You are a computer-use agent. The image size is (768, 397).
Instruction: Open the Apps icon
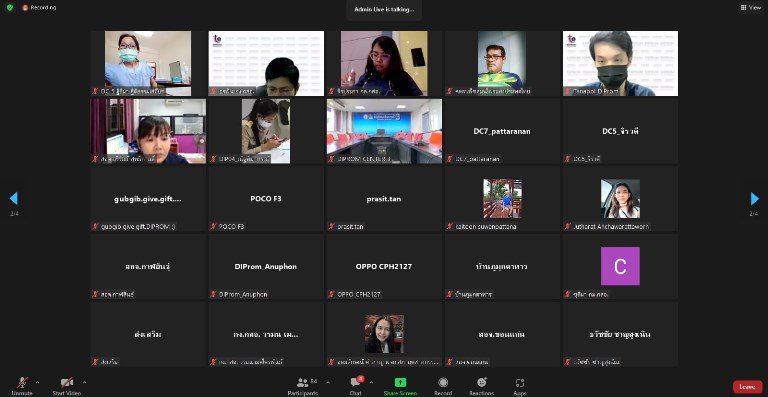(x=520, y=383)
